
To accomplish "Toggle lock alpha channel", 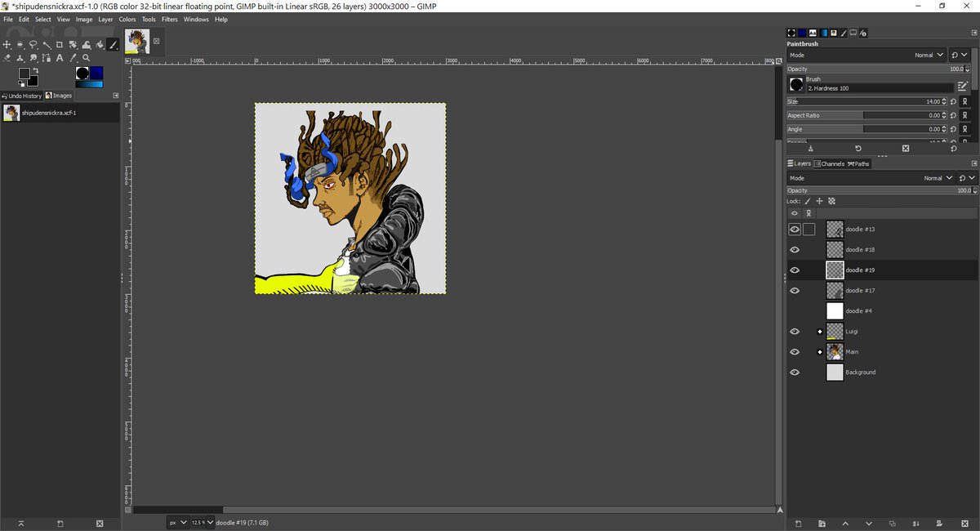I will (831, 201).
